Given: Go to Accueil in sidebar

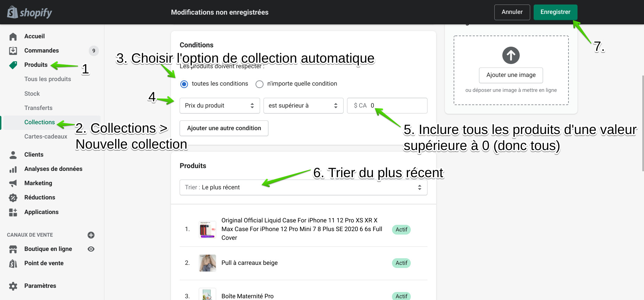Looking at the screenshot, I should (34, 36).
